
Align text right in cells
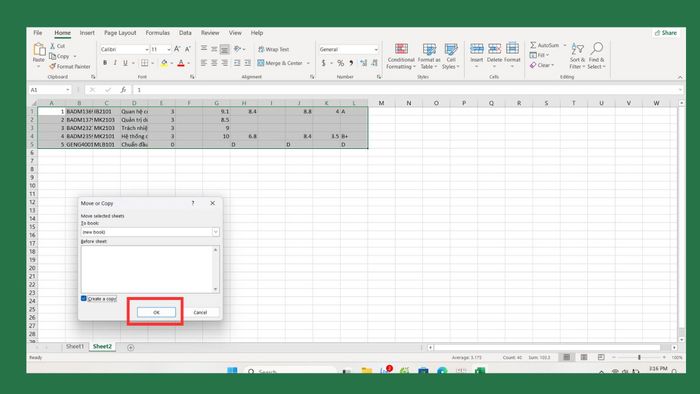click(225, 63)
